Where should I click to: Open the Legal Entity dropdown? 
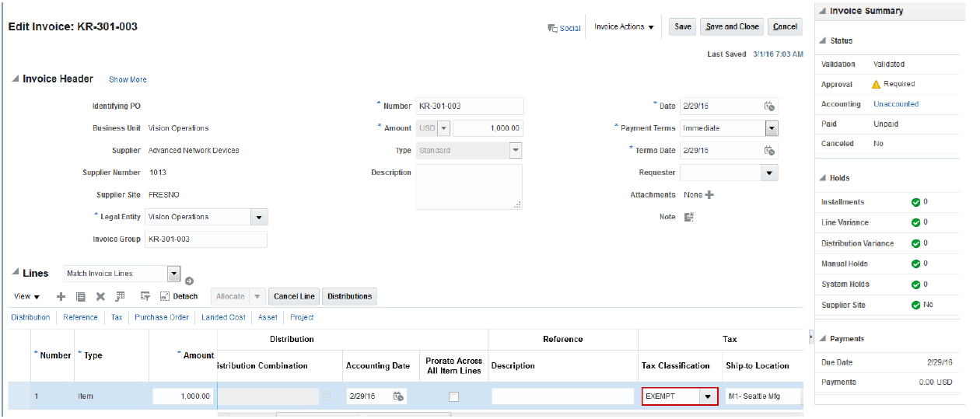[260, 217]
